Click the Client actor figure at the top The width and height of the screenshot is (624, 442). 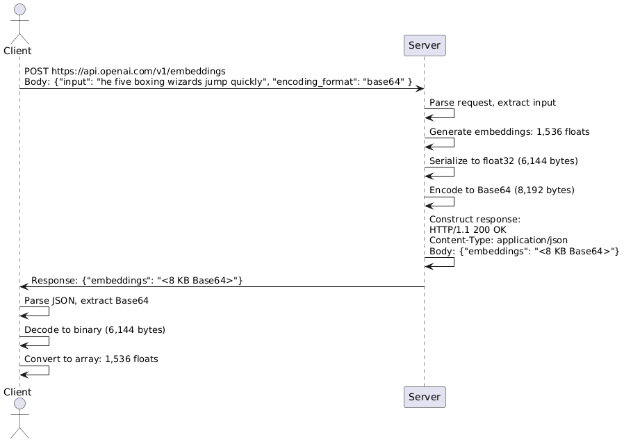pos(20,24)
